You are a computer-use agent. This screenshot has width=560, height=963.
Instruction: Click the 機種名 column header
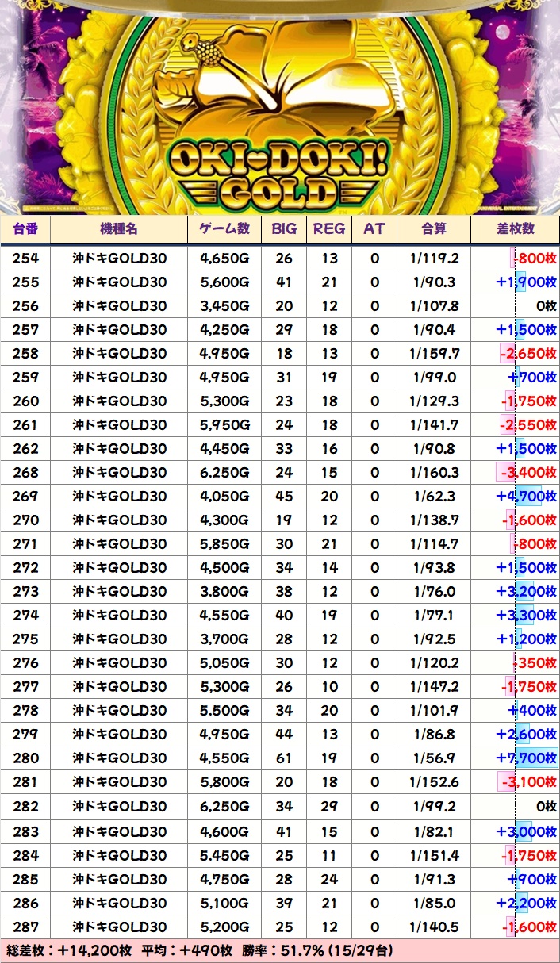(x=119, y=228)
